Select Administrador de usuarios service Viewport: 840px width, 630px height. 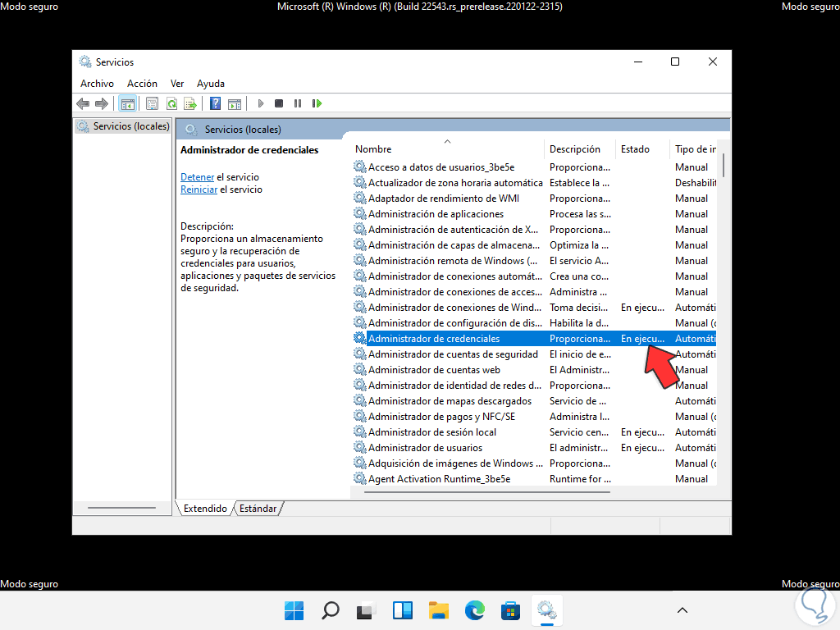534,447
